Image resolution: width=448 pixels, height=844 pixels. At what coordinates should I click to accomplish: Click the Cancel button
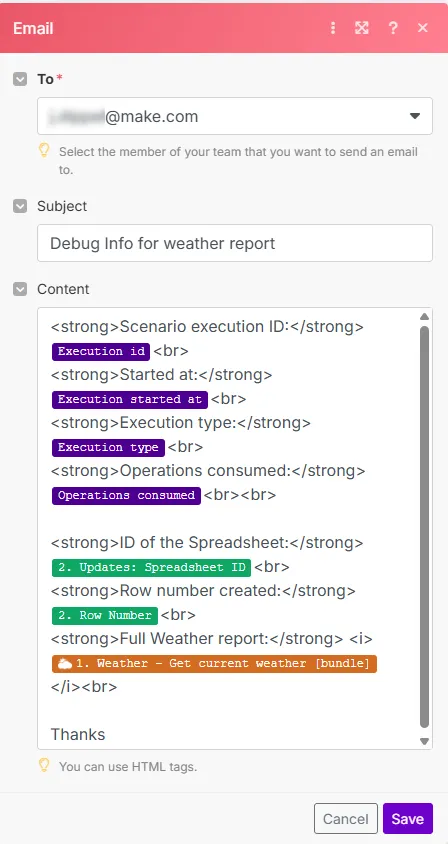click(346, 819)
